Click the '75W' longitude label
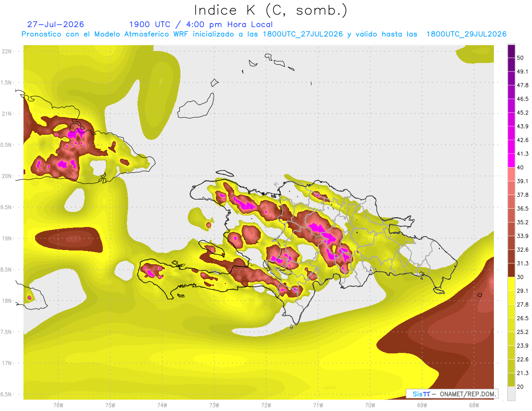Viewport: 532px width, 411px height. point(110,405)
